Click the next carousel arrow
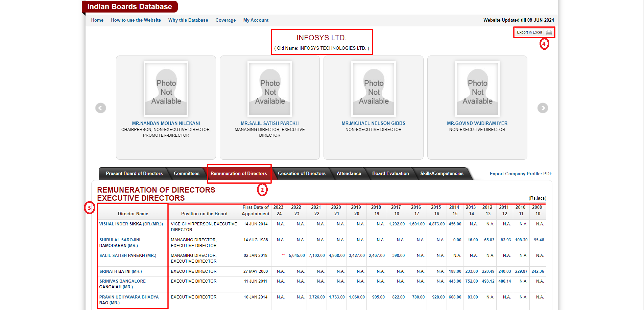This screenshot has width=644, height=310. pos(543,108)
